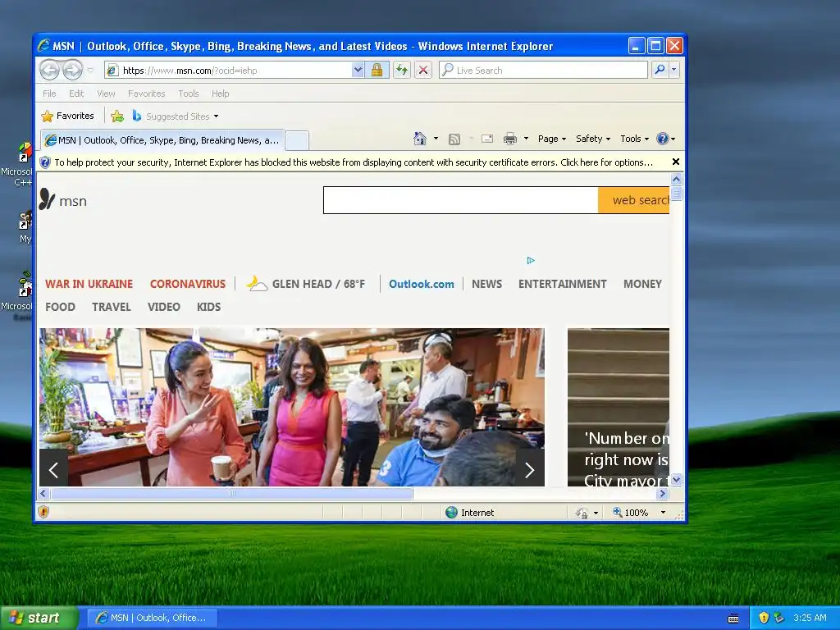This screenshot has height=630, width=840.
Task: Click the Stop loading red X icon
Action: click(423, 71)
